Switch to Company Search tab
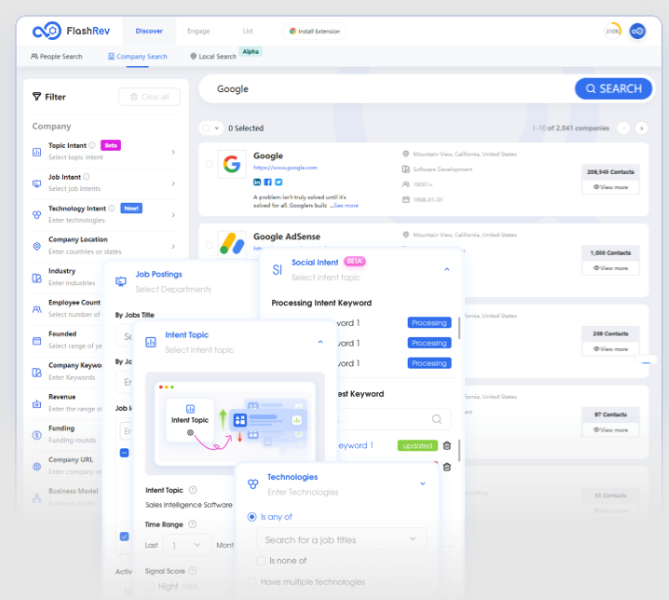Viewport: 669px width, 600px height. (137, 56)
